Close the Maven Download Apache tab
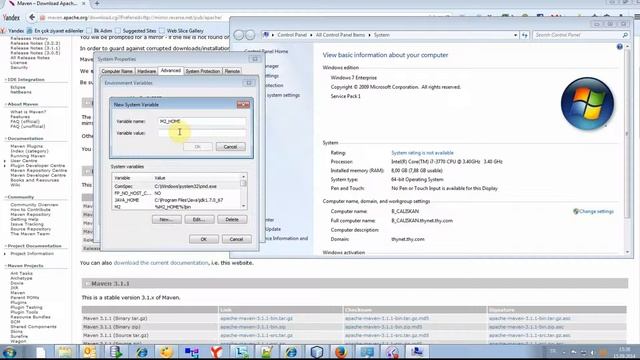Screen dimensions: 640x360 point(84,3)
